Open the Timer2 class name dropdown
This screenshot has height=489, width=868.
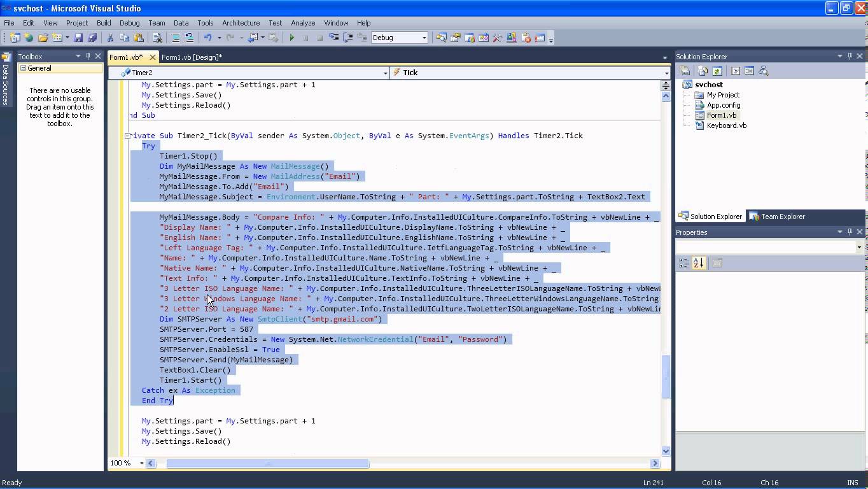pyautogui.click(x=385, y=73)
